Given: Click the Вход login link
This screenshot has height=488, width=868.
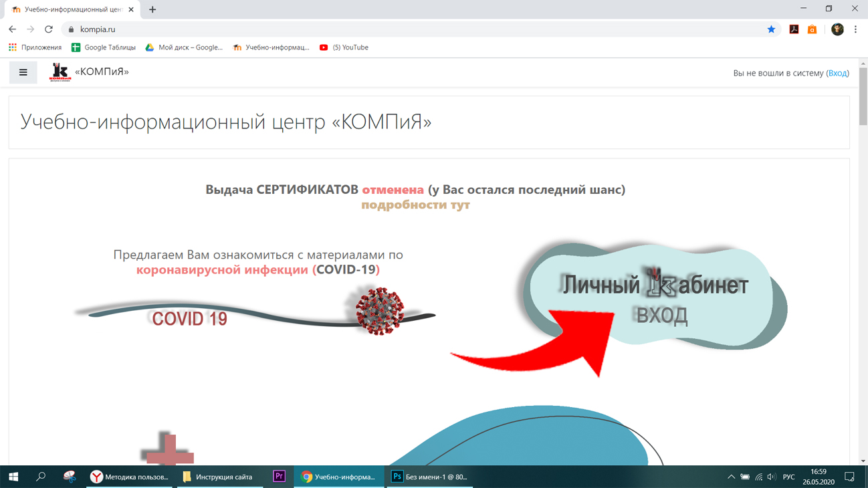Looking at the screenshot, I should tap(838, 73).
